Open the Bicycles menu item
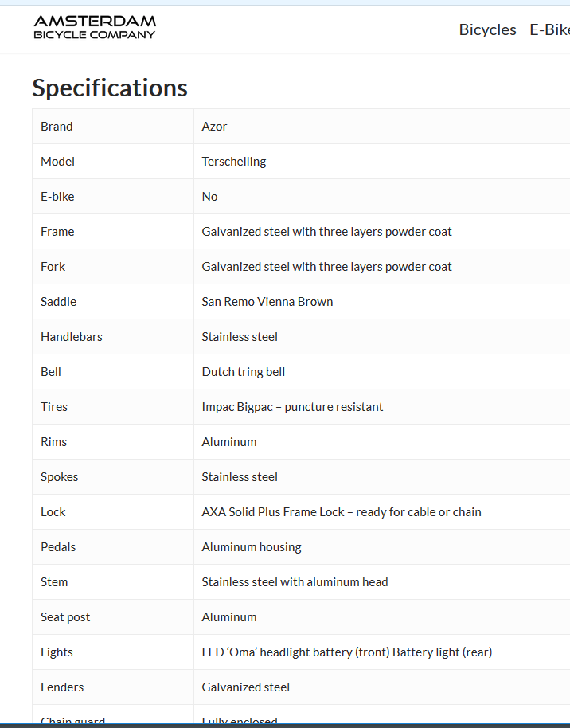570x728 pixels. point(487,29)
